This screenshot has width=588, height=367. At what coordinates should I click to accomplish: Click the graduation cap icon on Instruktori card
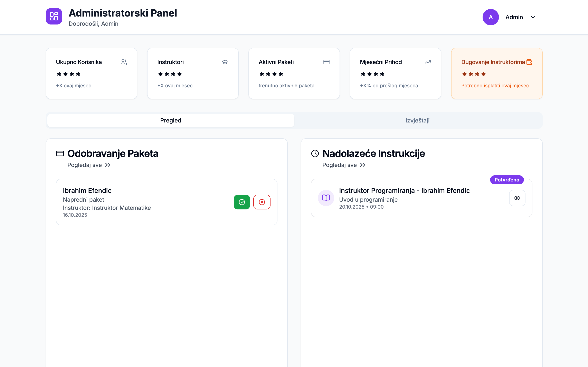[225, 62]
